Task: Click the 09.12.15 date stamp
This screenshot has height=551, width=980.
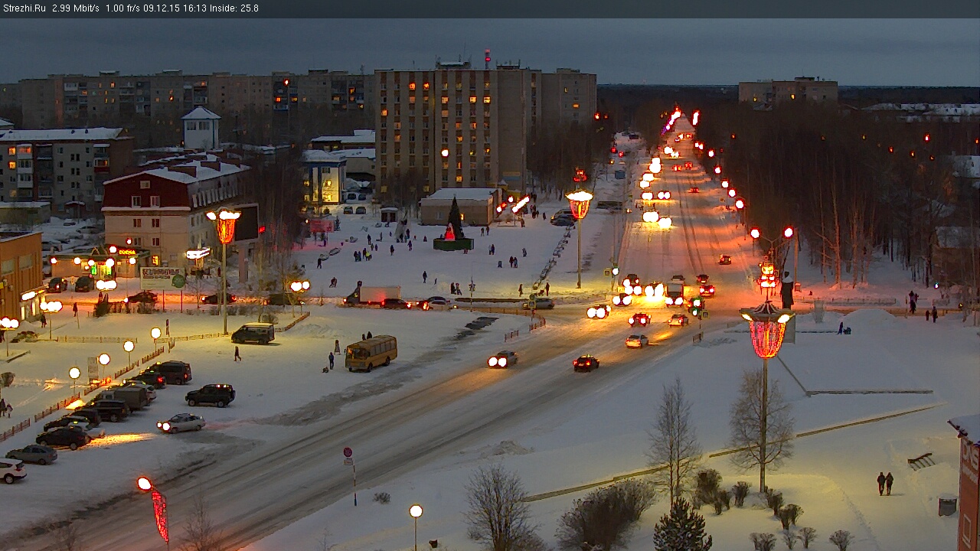Action: click(x=161, y=8)
